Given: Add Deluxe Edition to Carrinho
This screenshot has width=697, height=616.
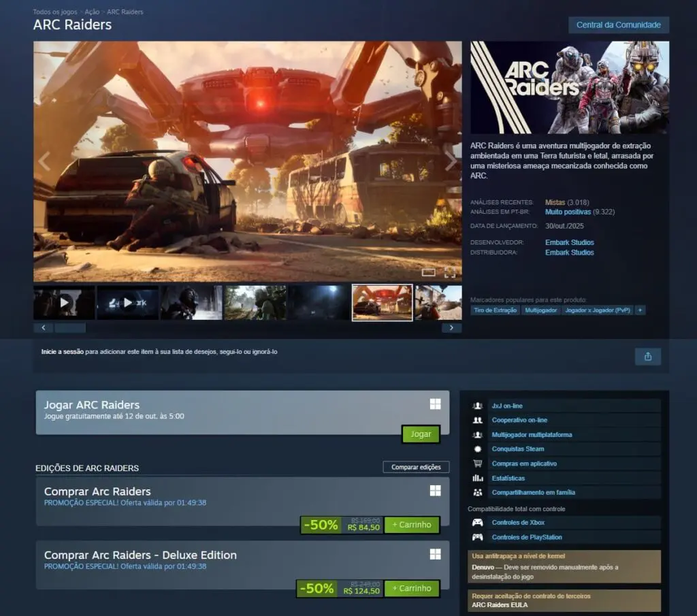Looking at the screenshot, I should (412, 589).
